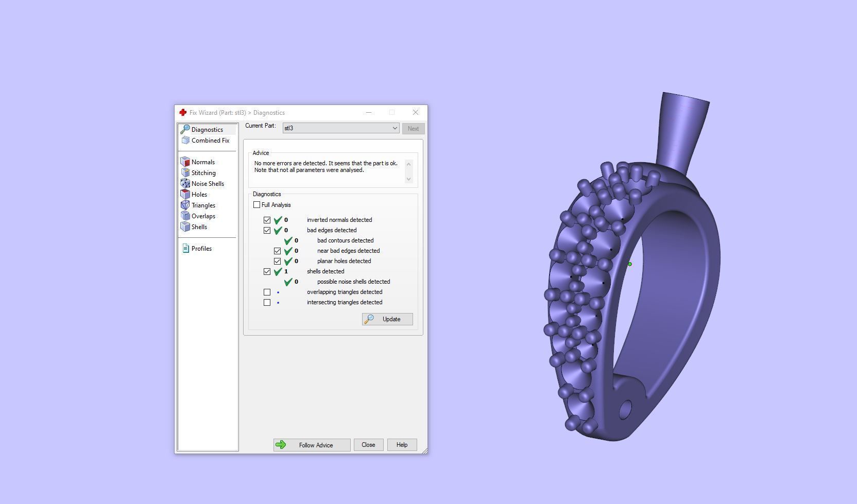Click the Profiles document icon
Viewport: 857px width, 504px height.
[185, 248]
